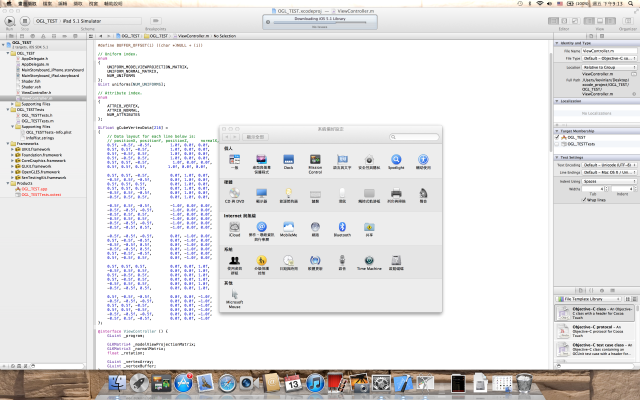Open Spotlight preferences pane

coord(396,160)
